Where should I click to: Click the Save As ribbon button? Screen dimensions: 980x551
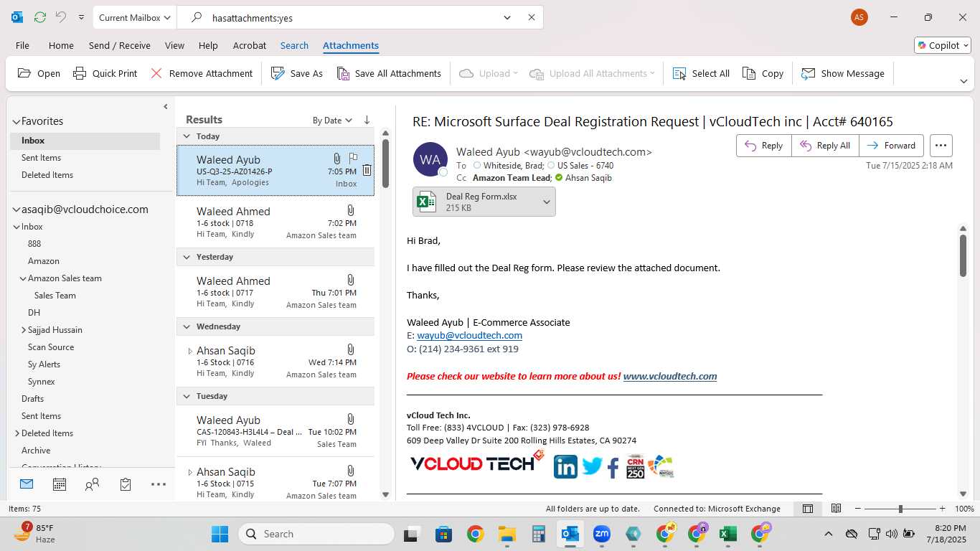tap(297, 73)
